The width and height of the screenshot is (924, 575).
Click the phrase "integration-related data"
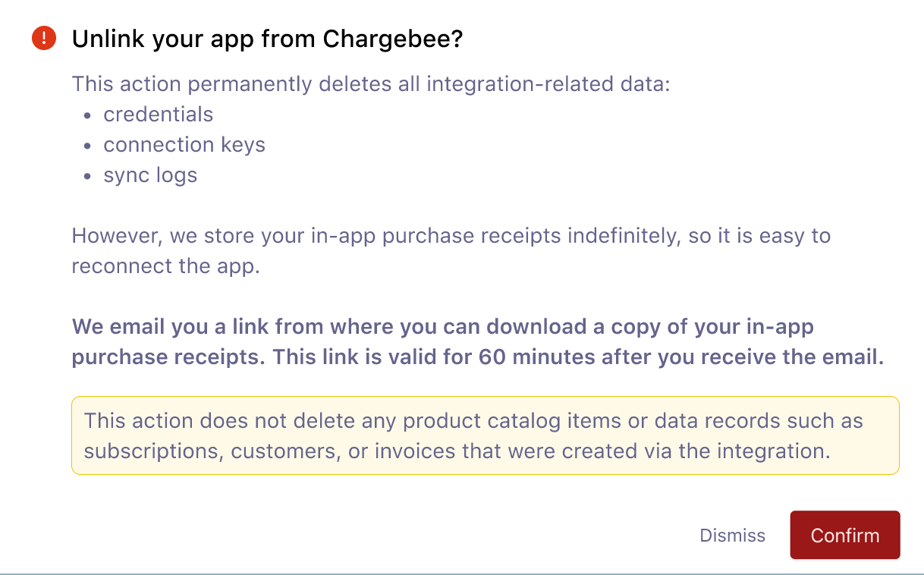pos(548,83)
